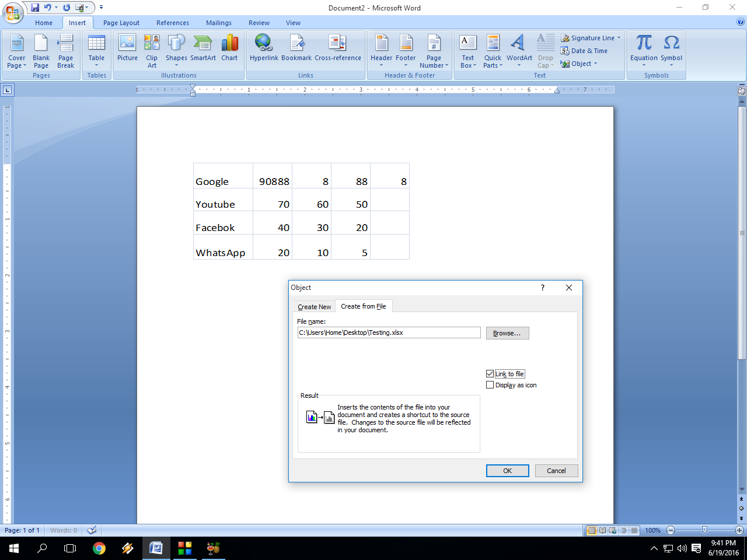The image size is (747, 560).
Task: Expand the Undo history dropdown arrow
Action: click(56, 8)
